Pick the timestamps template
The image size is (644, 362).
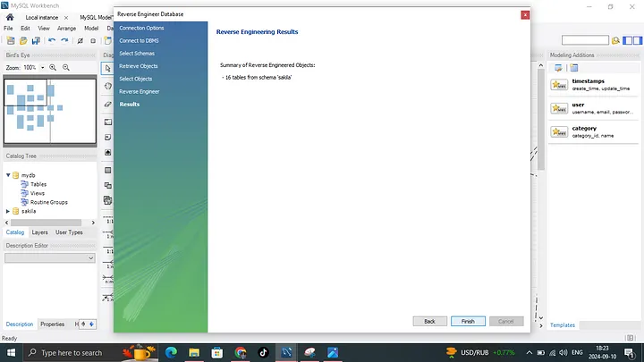(x=594, y=85)
